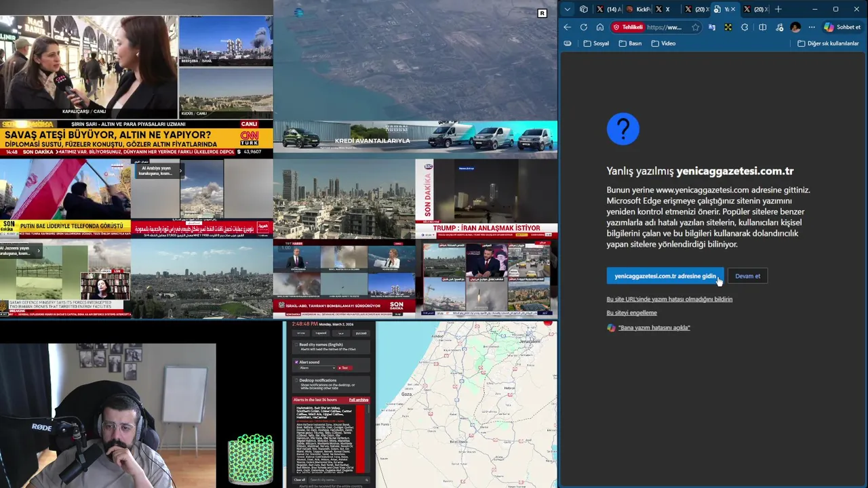
Task: Open the Alarm sound dropdown
Action: pyautogui.click(x=317, y=368)
